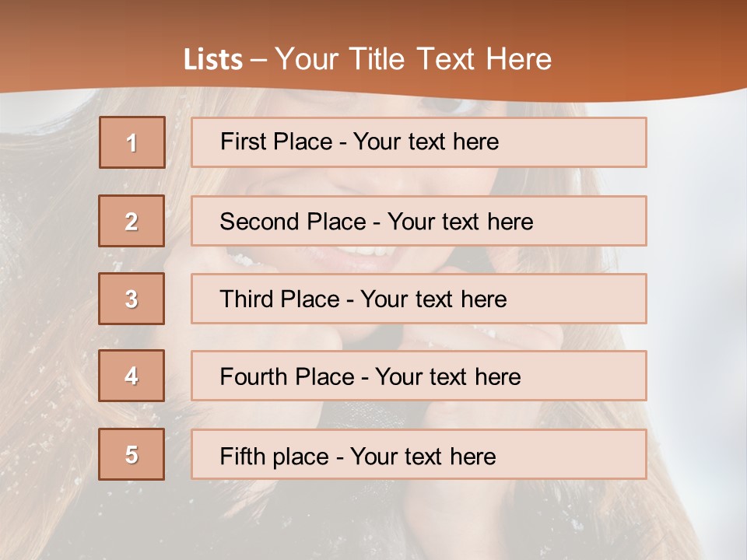The width and height of the screenshot is (747, 560).
Task: Select the number 2 box
Action: 132,221
